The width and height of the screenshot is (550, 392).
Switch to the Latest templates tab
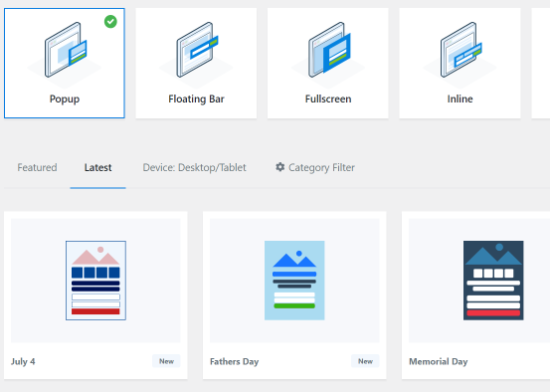click(x=98, y=167)
